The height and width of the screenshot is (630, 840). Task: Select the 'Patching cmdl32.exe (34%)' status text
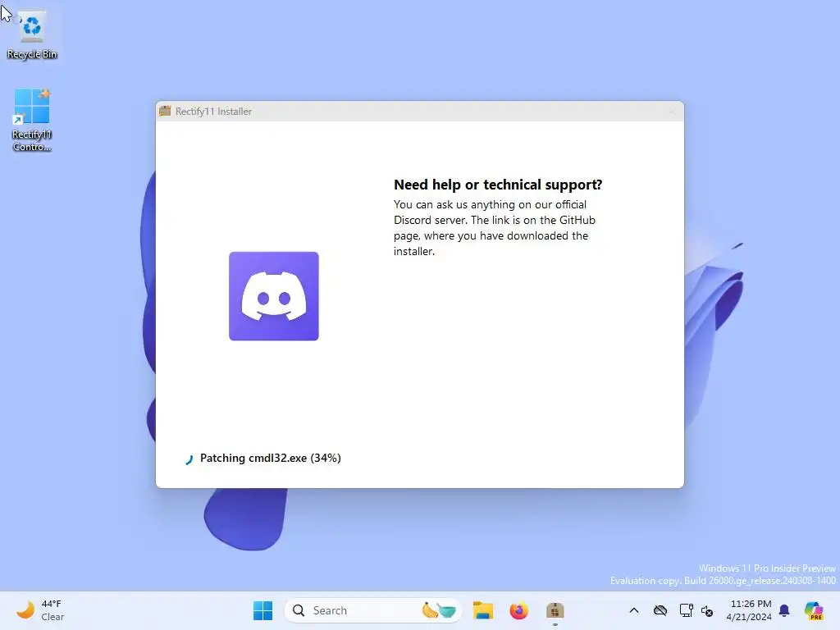pos(271,458)
